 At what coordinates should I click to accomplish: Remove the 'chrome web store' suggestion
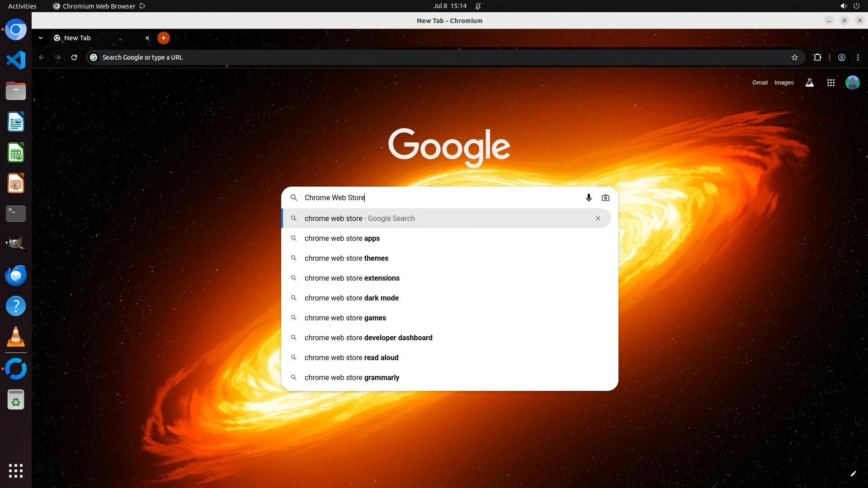(598, 218)
